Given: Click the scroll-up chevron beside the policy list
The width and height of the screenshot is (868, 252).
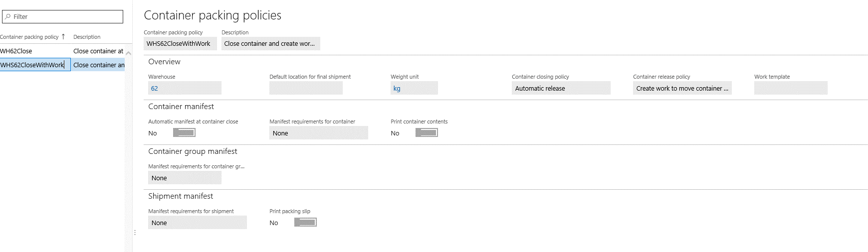Looking at the screenshot, I should click(x=128, y=53).
